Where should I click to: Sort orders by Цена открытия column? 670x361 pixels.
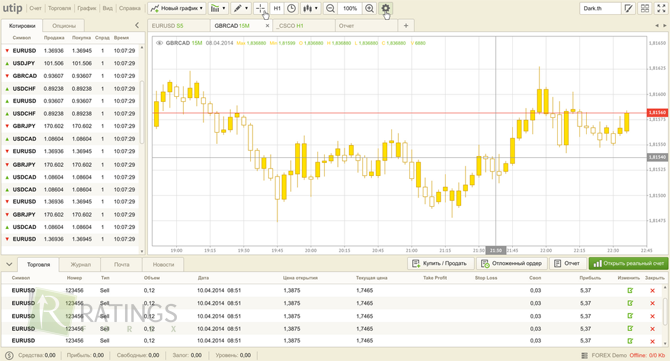(x=300, y=278)
